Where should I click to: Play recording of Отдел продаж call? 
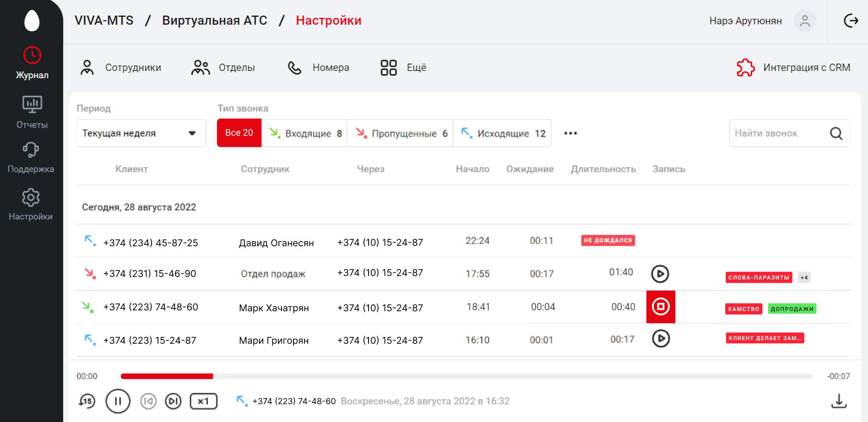coord(660,274)
